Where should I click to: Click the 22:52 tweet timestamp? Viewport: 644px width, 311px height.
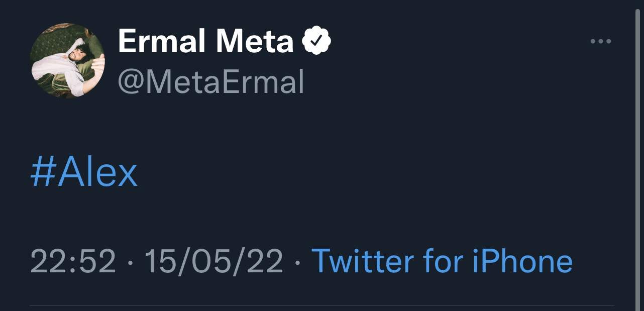coord(73,262)
